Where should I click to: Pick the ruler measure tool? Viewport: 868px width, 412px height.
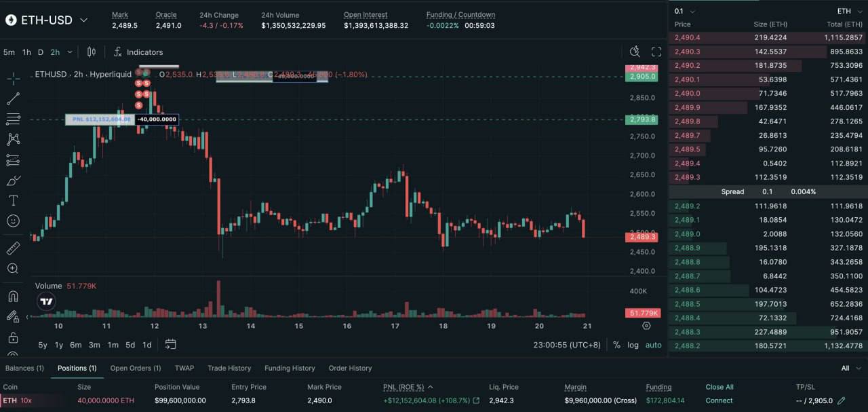pyautogui.click(x=13, y=248)
